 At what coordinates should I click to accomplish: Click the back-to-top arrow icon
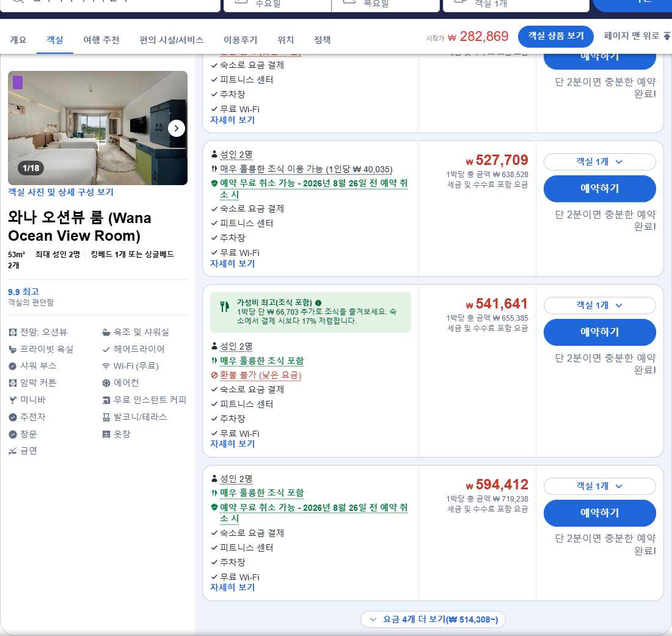tap(667, 36)
